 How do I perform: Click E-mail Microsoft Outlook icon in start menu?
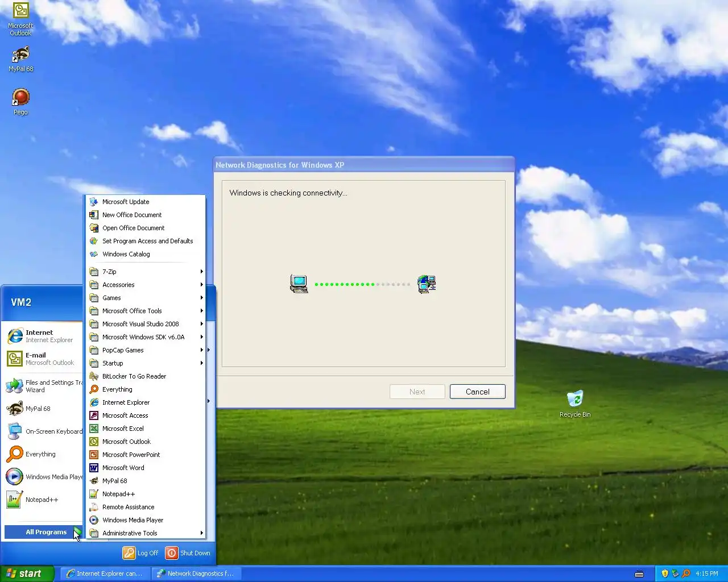(14, 359)
